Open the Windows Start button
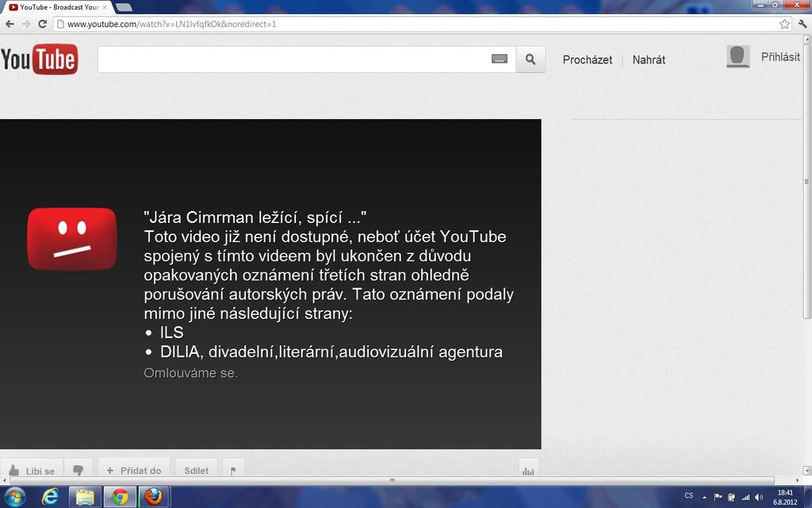 tap(14, 497)
